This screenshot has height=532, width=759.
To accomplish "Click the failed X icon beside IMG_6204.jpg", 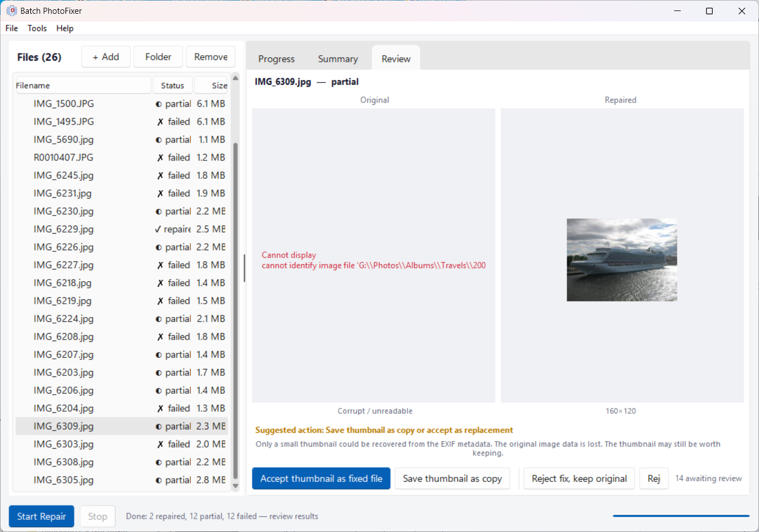I will 160,408.
